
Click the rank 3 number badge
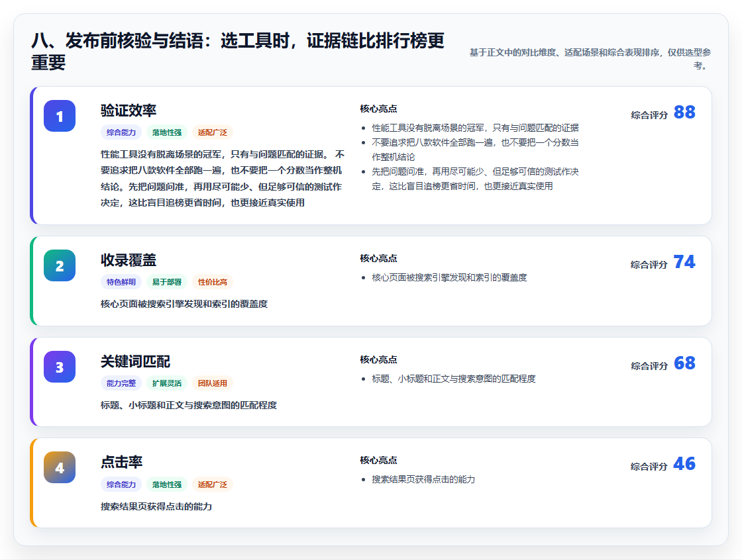point(60,367)
